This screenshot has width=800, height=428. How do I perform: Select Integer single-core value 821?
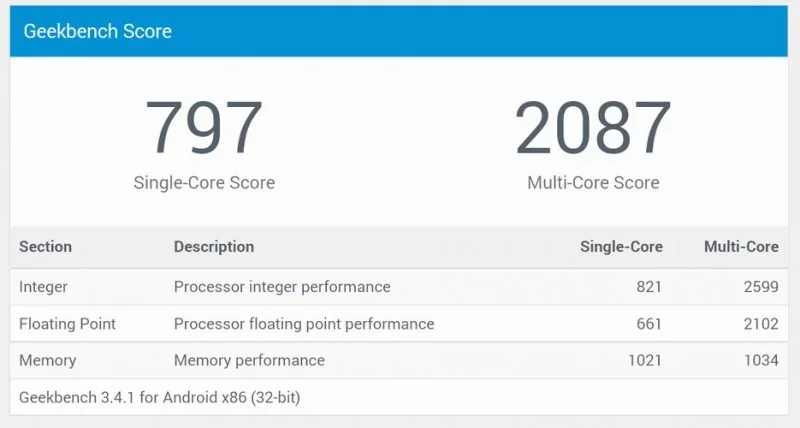(649, 287)
